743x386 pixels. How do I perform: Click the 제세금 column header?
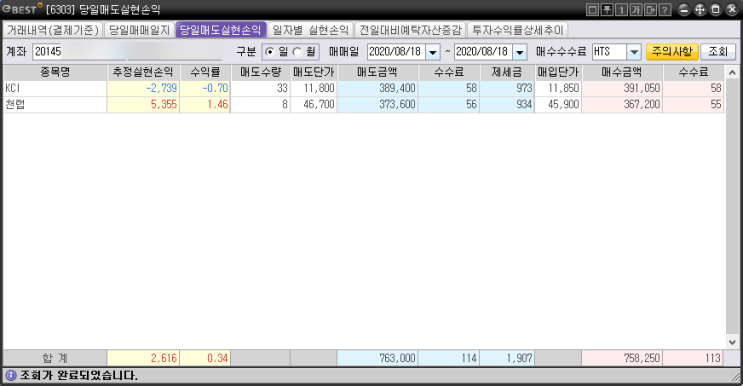(507, 72)
